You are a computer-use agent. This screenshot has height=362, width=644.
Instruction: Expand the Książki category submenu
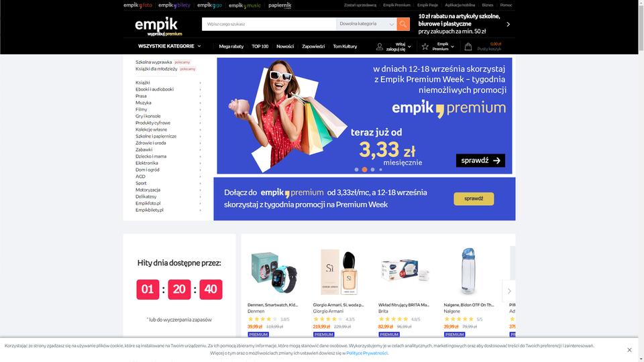click(x=168, y=82)
